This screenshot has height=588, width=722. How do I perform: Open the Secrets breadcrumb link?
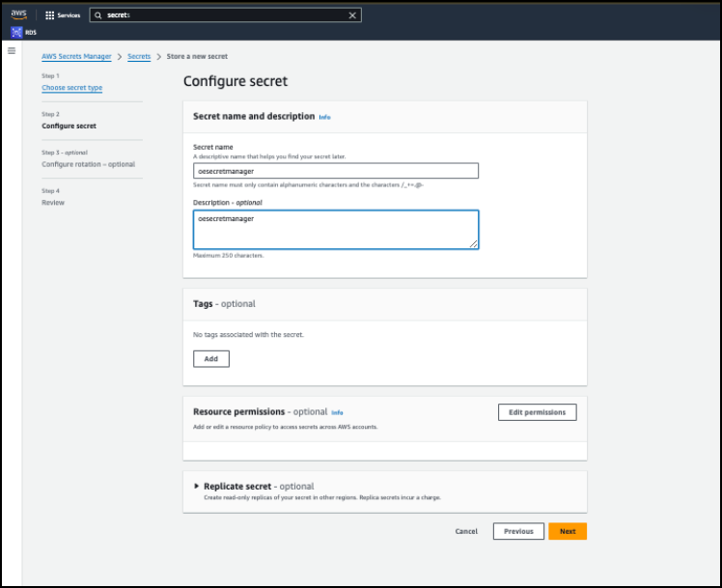pos(139,57)
